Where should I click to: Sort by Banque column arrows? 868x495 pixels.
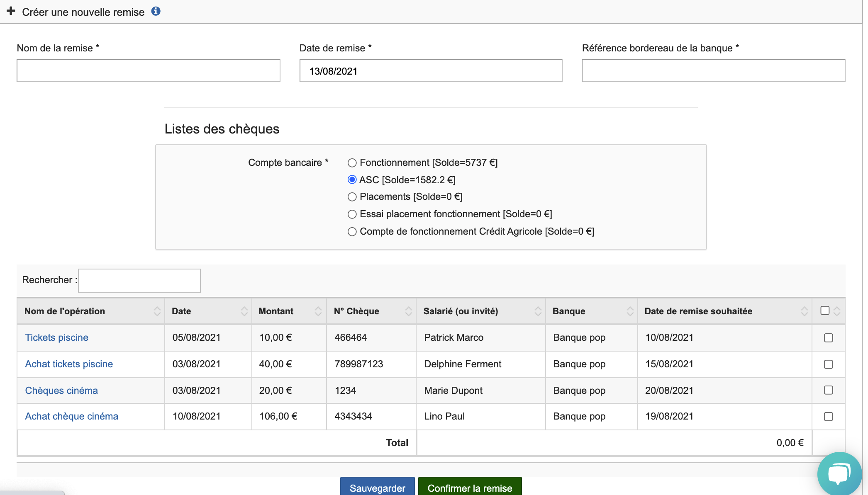(630, 311)
